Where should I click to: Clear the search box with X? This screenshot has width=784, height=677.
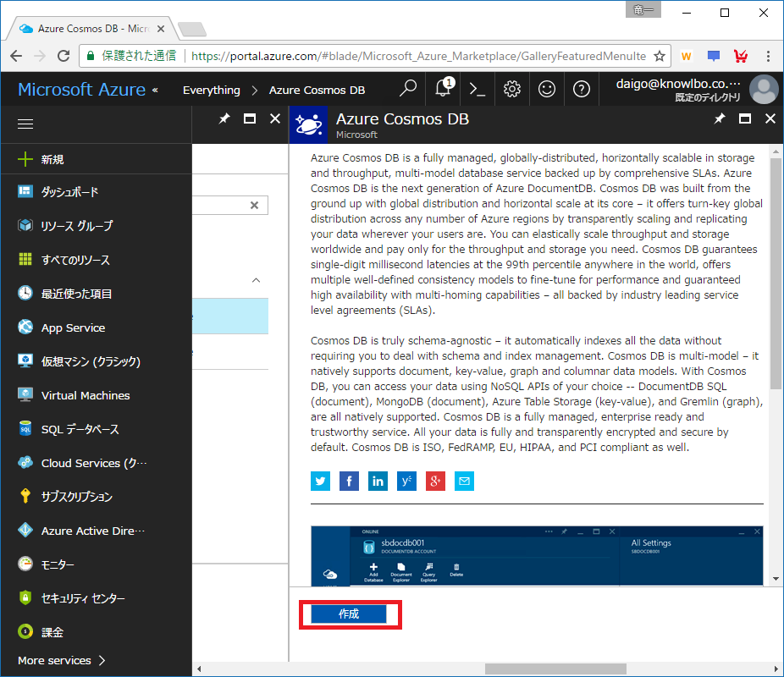(x=255, y=205)
